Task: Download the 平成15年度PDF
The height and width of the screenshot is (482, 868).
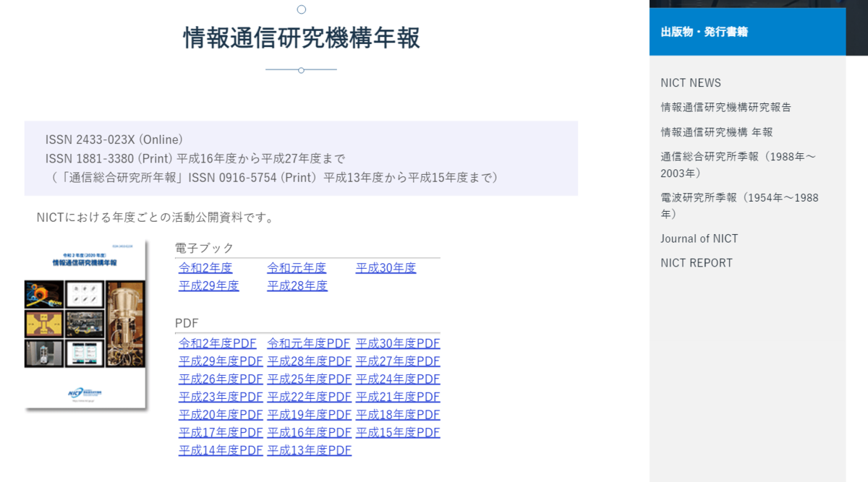Action: click(398, 432)
